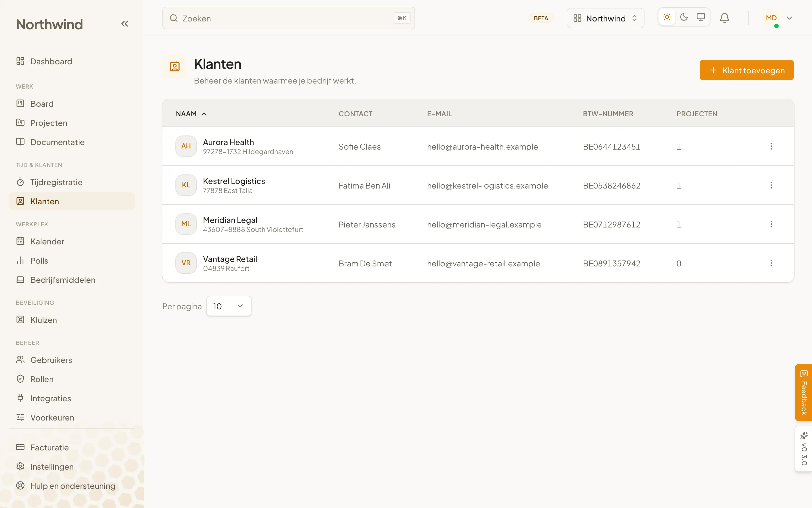Open the Feedback side tab

(804, 392)
